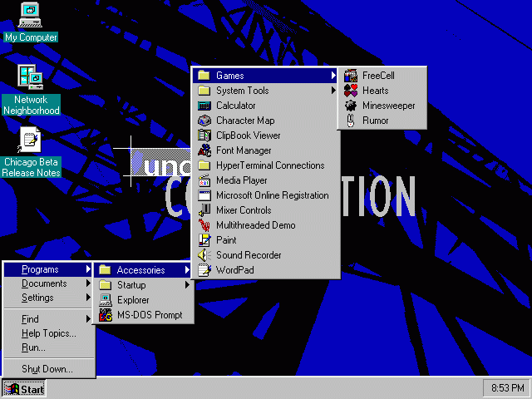
Task: Expand the System Tools submenu arrow
Action: (x=333, y=91)
